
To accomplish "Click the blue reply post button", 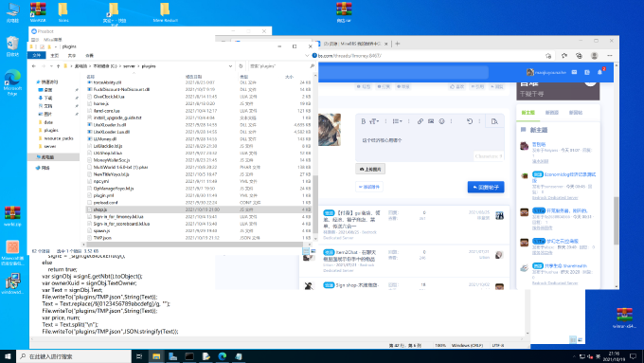I will pos(486,187).
